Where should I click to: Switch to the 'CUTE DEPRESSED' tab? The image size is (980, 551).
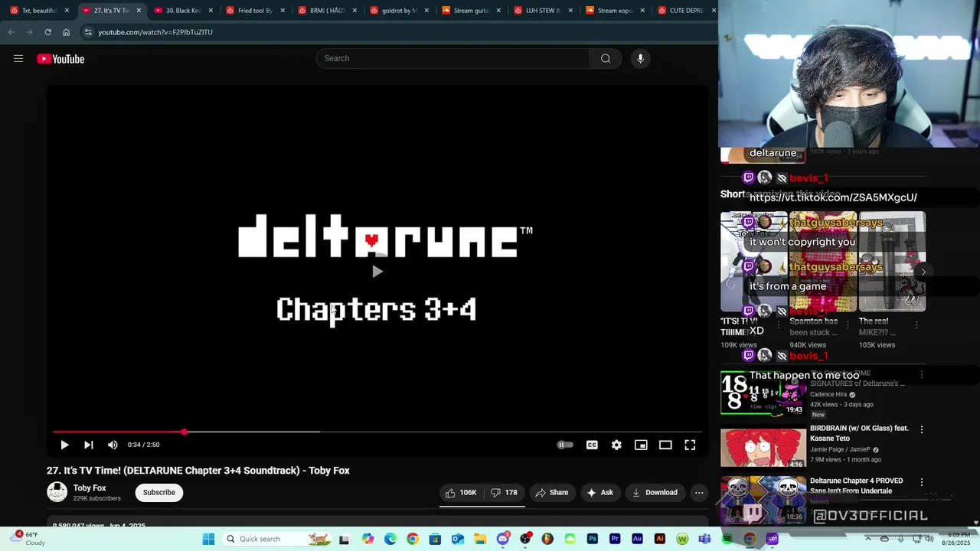coord(688,11)
